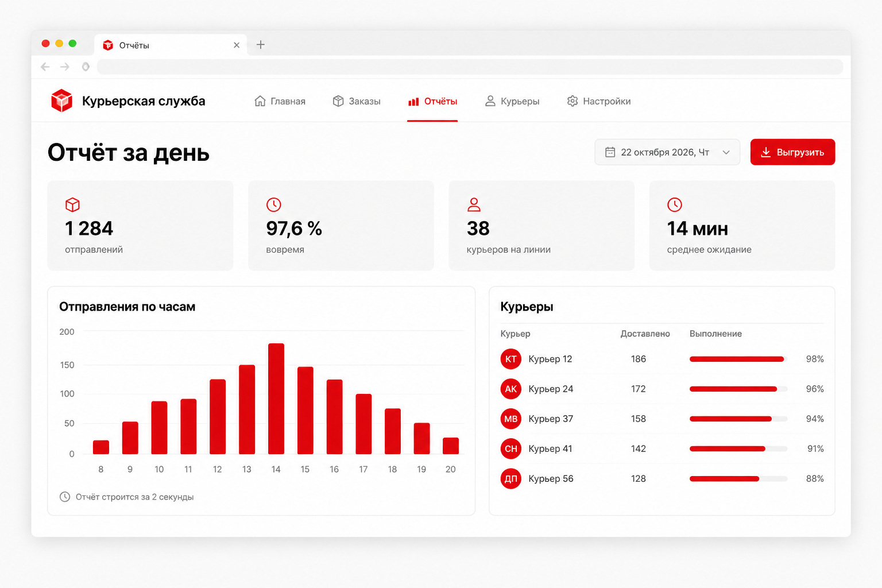Click the red cube logo of Курьерская служба
The width and height of the screenshot is (882, 588).
click(x=61, y=100)
